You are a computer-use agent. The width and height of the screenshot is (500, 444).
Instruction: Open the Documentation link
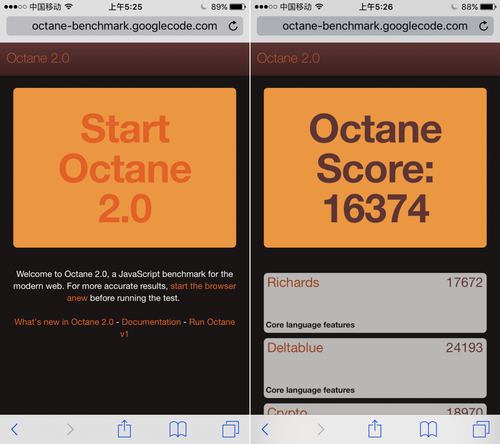pyautogui.click(x=151, y=322)
